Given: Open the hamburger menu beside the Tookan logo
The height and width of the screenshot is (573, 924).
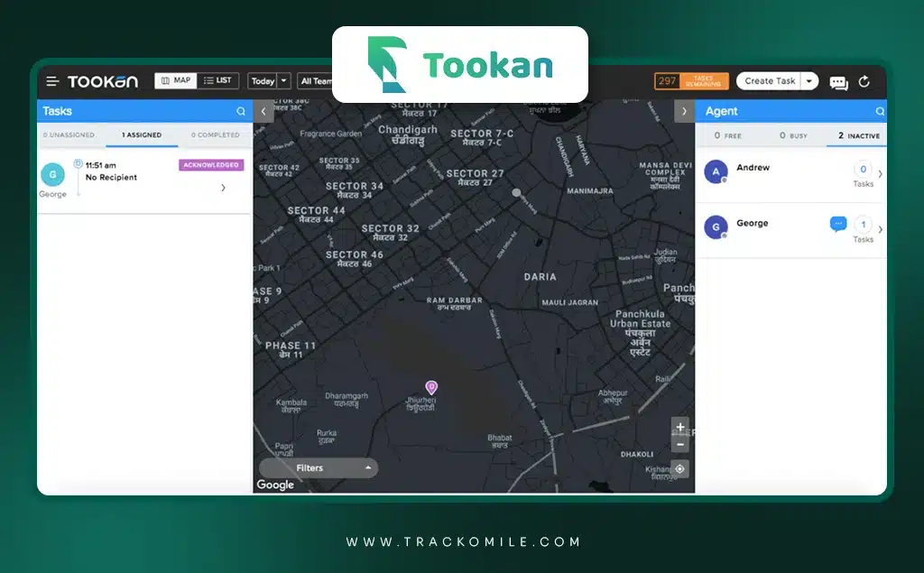Looking at the screenshot, I should coord(52,81).
